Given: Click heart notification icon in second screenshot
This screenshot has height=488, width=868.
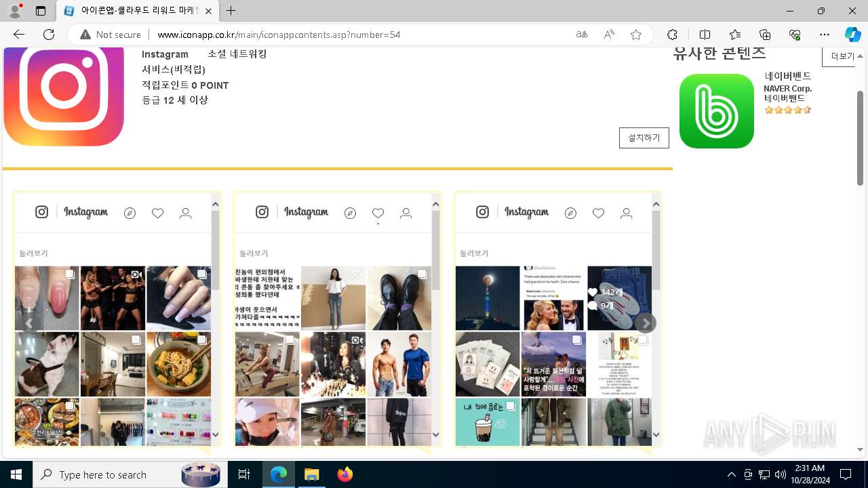Looking at the screenshot, I should click(378, 213).
